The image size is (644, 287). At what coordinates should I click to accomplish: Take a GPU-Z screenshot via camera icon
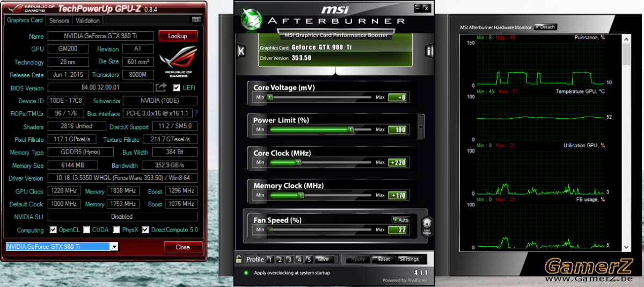[x=196, y=19]
